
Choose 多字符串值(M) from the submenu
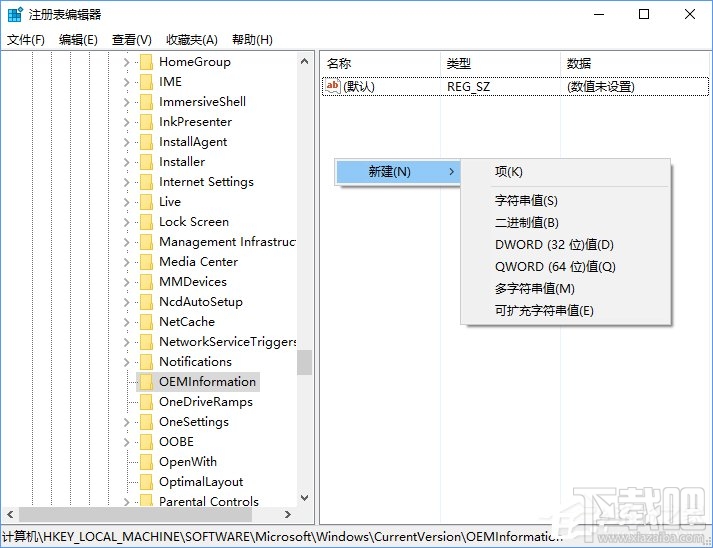(566, 289)
